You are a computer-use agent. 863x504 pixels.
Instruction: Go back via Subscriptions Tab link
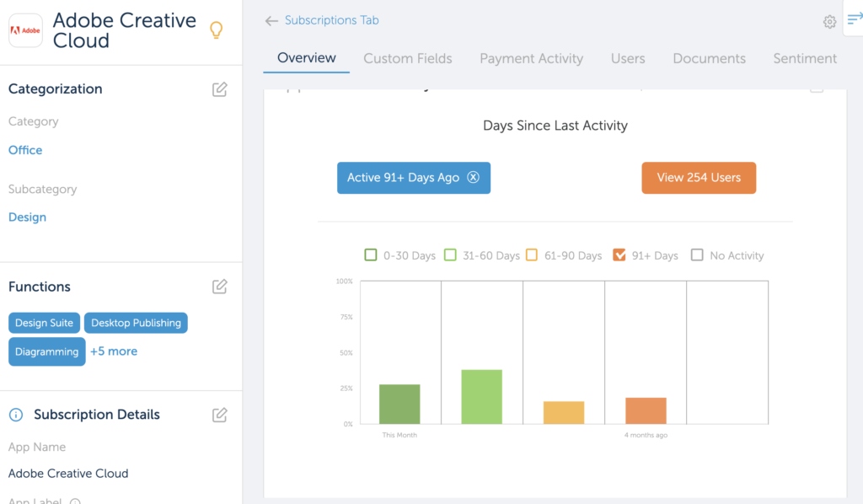pyautogui.click(x=331, y=20)
